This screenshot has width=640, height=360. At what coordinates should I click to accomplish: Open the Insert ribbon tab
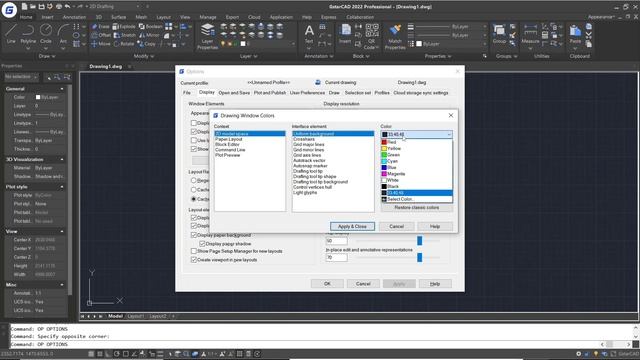pyautogui.click(x=47, y=17)
